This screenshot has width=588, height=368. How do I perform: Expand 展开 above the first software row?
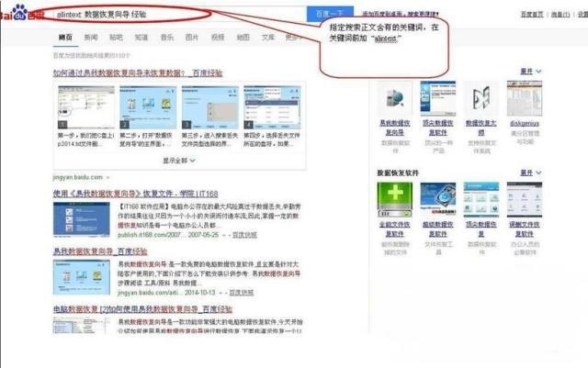531,72
